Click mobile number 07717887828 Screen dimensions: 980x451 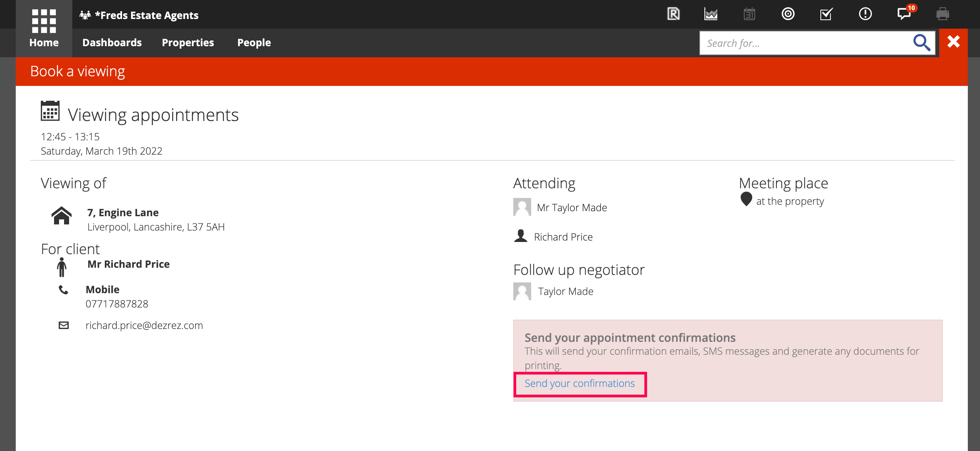117,304
